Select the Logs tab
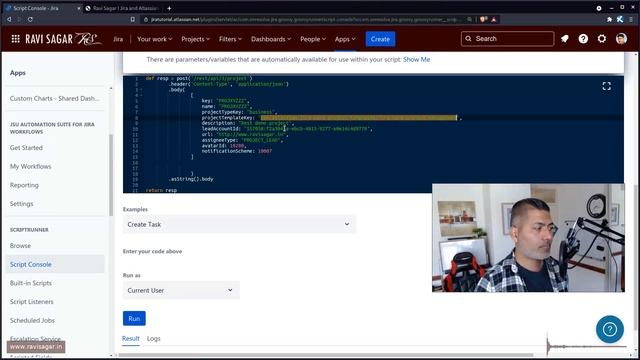 153,338
